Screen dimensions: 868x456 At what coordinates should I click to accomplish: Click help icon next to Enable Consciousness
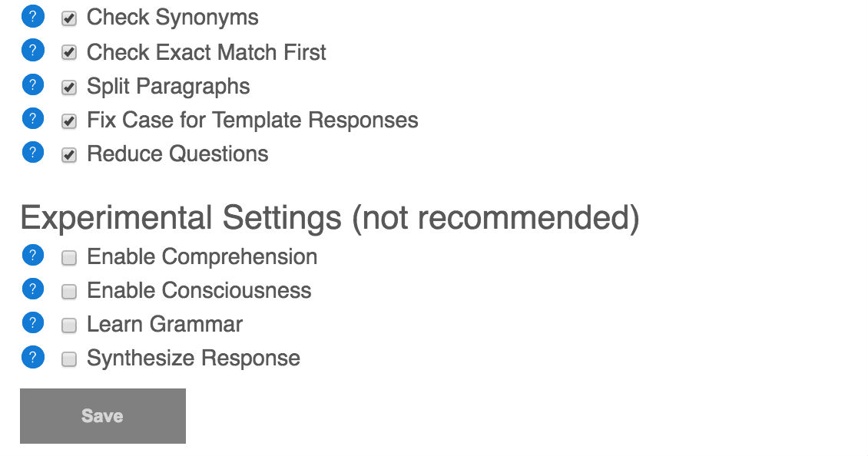pos(32,289)
